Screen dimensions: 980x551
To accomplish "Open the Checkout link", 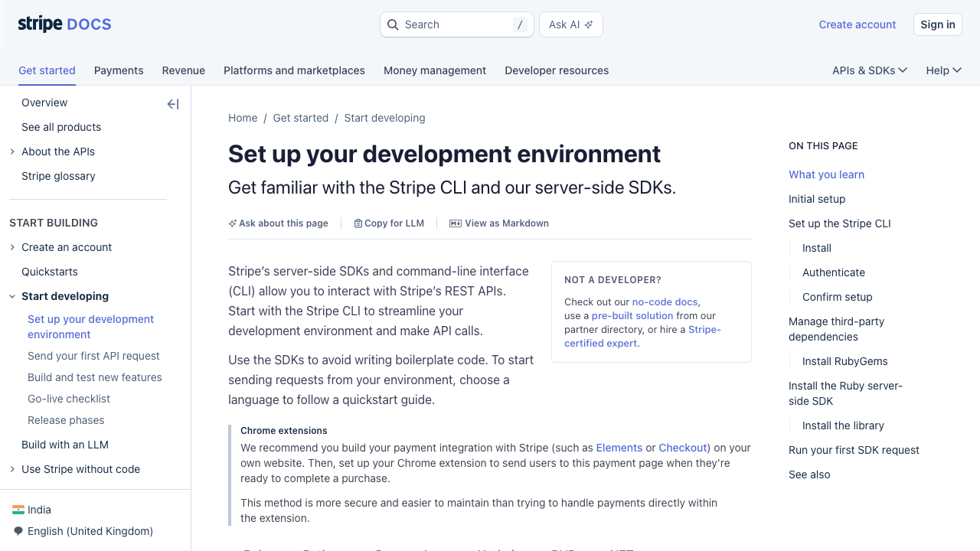I will [683, 448].
